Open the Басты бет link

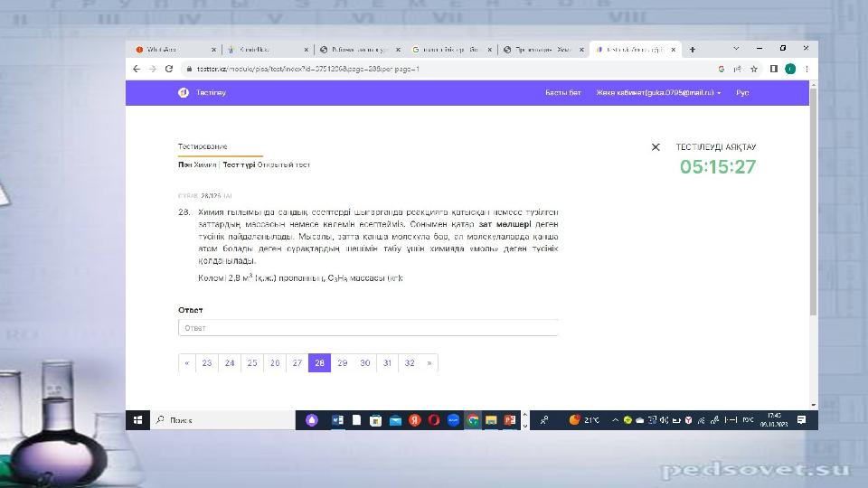[563, 93]
